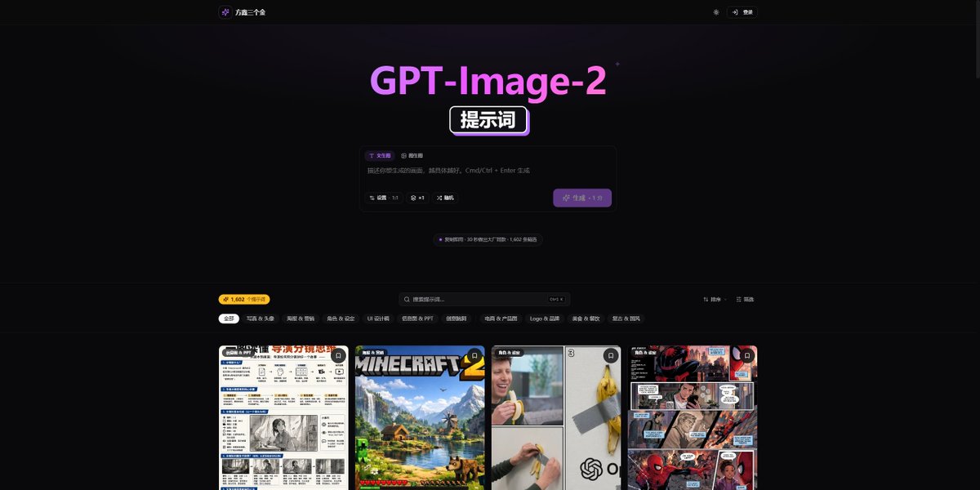Image resolution: width=980 pixels, height=490 pixels.
Task: Click the purple 生成 generate button
Action: point(582,198)
